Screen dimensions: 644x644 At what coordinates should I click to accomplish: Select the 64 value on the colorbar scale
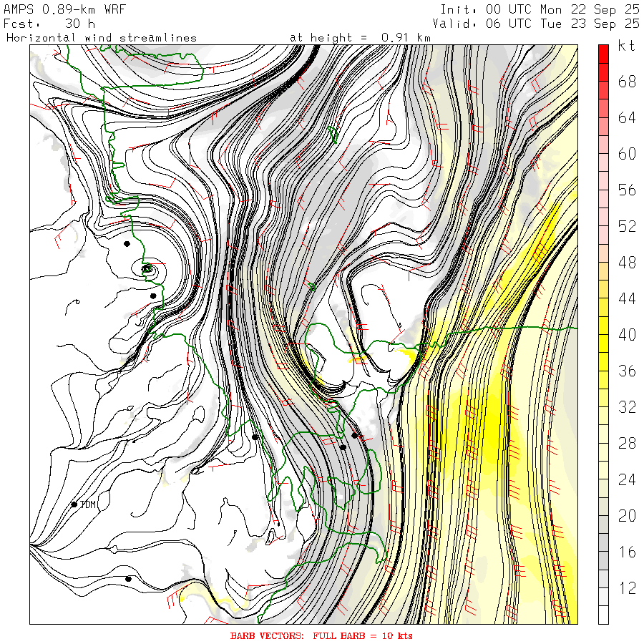coord(627,118)
